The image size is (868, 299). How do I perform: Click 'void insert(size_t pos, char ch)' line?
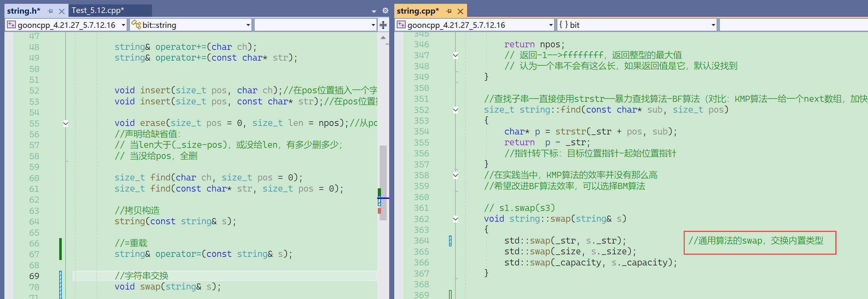tap(198, 90)
